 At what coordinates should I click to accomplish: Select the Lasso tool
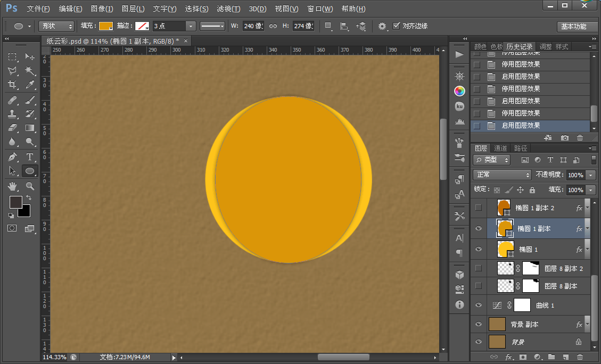[x=12, y=70]
